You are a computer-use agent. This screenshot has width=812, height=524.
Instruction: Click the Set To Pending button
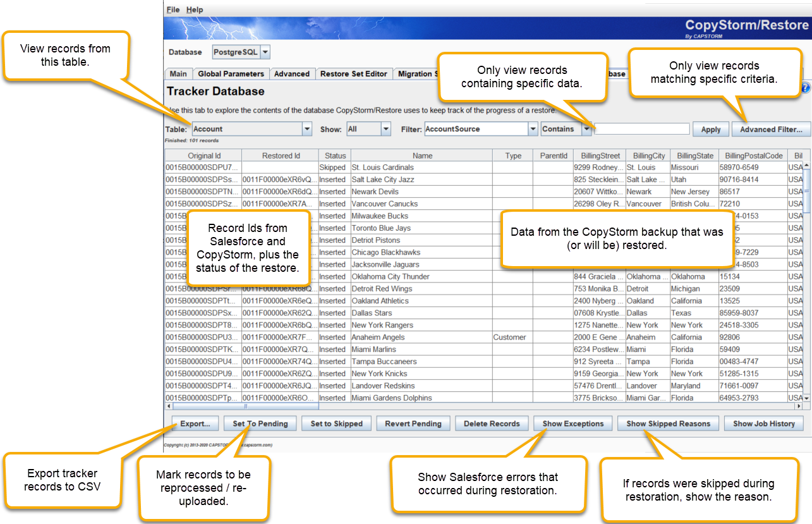[260, 423]
